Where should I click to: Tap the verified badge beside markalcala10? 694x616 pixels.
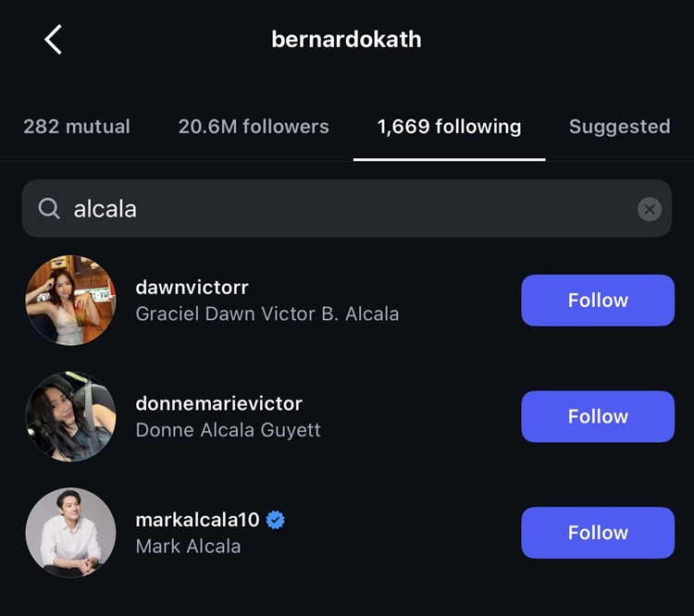(275, 520)
